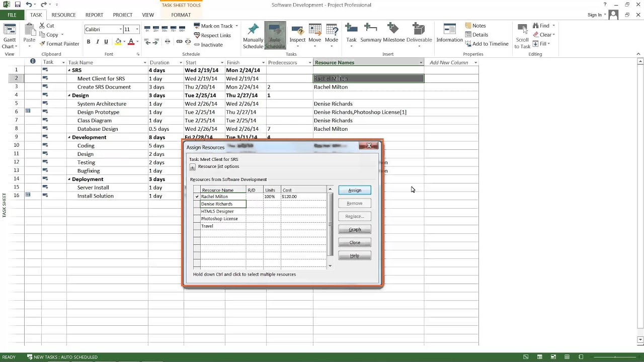Collapse the Deployment summary task
Screen dimensions: 644x362
(69, 179)
